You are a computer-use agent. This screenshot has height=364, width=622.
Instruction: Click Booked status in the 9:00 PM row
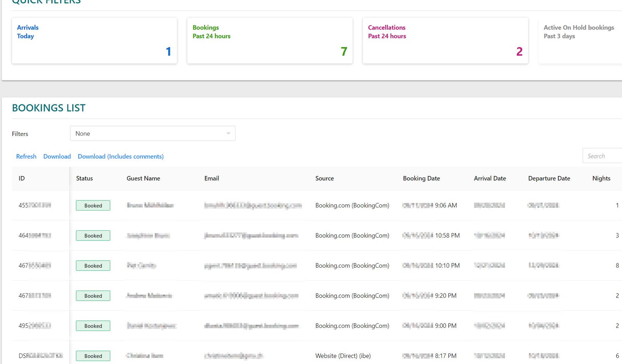coord(93,326)
